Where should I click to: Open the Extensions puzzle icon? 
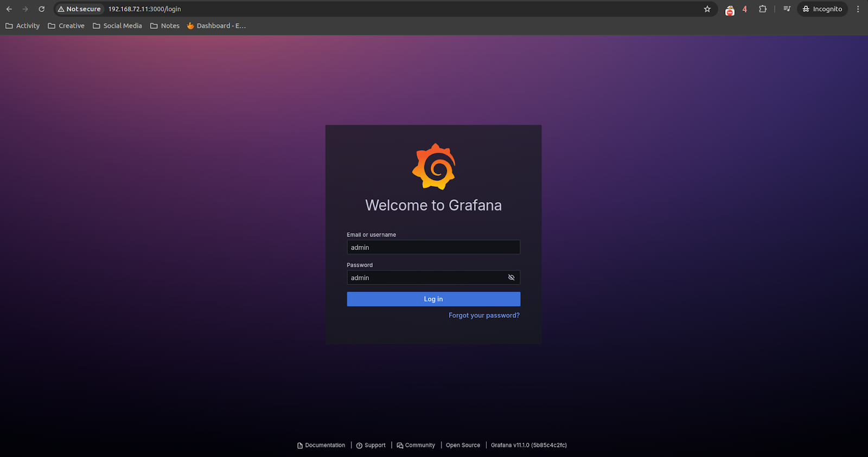[763, 9]
